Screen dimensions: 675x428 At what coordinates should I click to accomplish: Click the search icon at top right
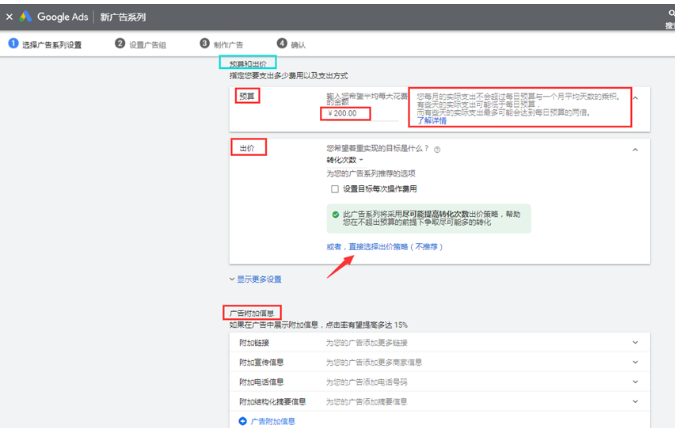tap(670, 12)
